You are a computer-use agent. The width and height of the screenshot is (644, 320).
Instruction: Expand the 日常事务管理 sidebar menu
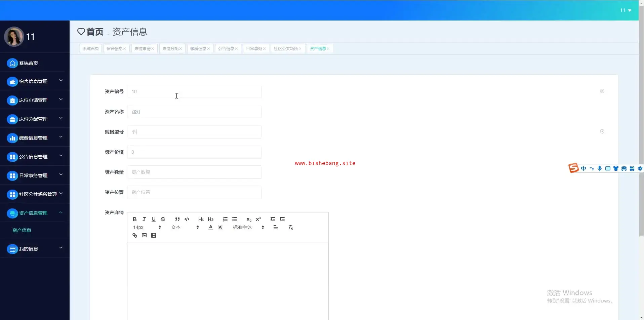click(x=35, y=175)
